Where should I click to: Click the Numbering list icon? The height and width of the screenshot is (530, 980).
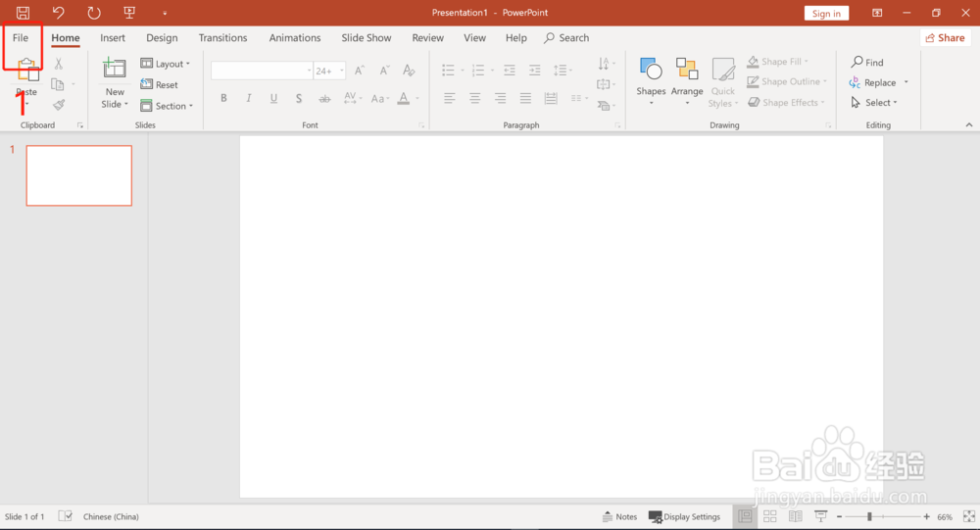click(x=478, y=70)
